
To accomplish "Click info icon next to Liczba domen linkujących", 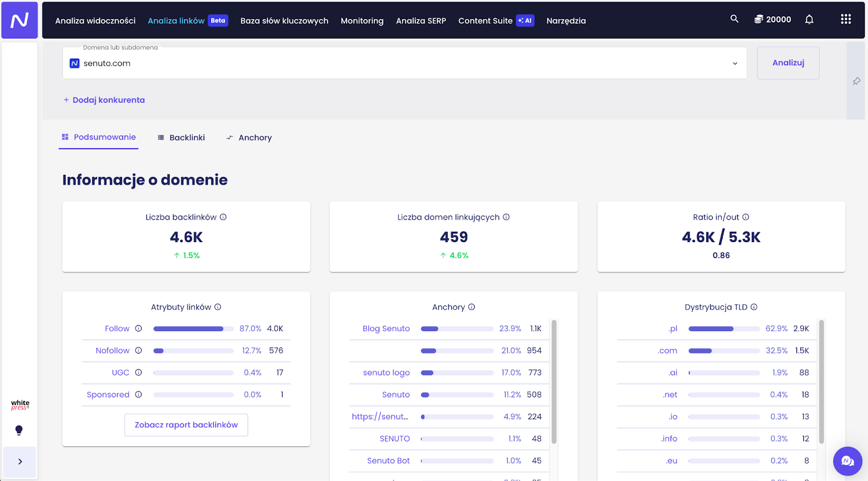I will pyautogui.click(x=506, y=217).
